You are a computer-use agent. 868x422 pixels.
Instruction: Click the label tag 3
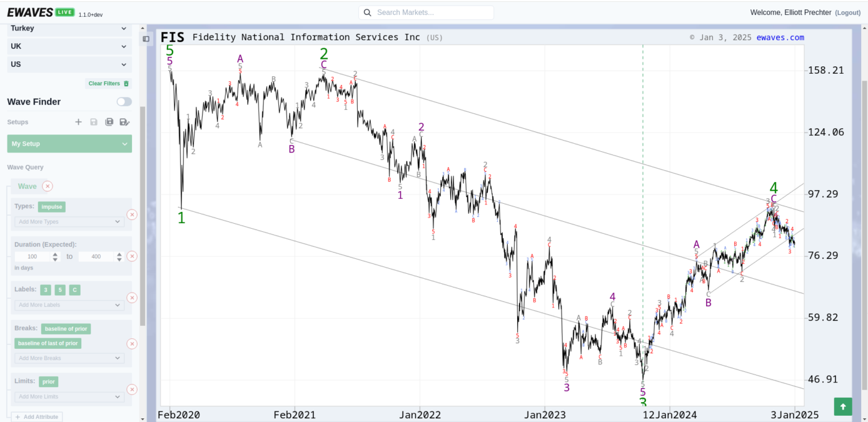(46, 290)
